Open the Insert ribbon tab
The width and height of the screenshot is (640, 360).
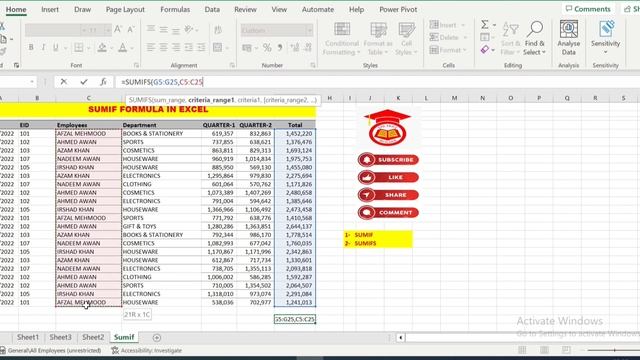click(x=50, y=9)
